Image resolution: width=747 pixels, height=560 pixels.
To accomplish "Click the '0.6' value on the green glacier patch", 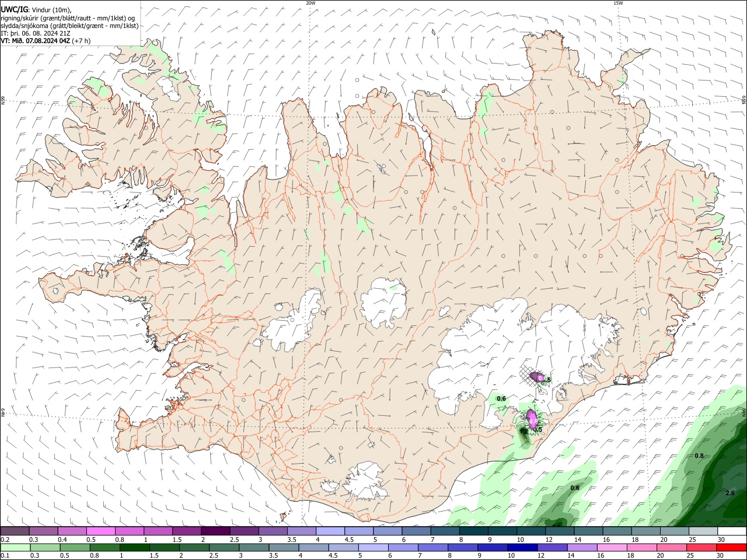I will (x=501, y=398).
